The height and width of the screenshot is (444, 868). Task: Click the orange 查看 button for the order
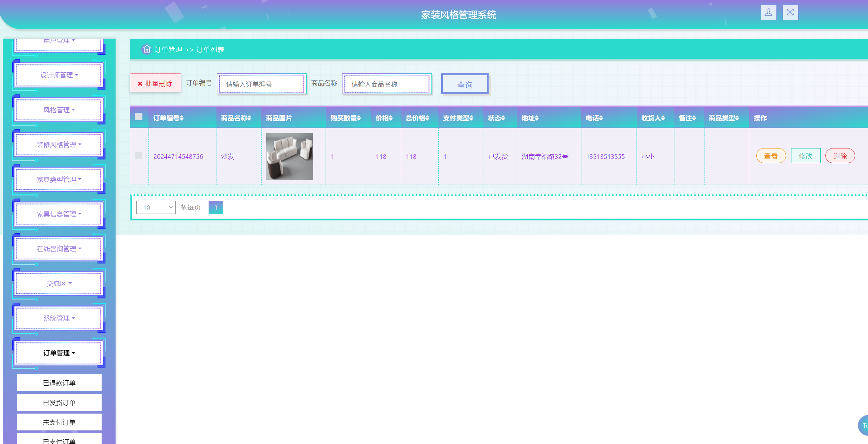[x=771, y=156]
